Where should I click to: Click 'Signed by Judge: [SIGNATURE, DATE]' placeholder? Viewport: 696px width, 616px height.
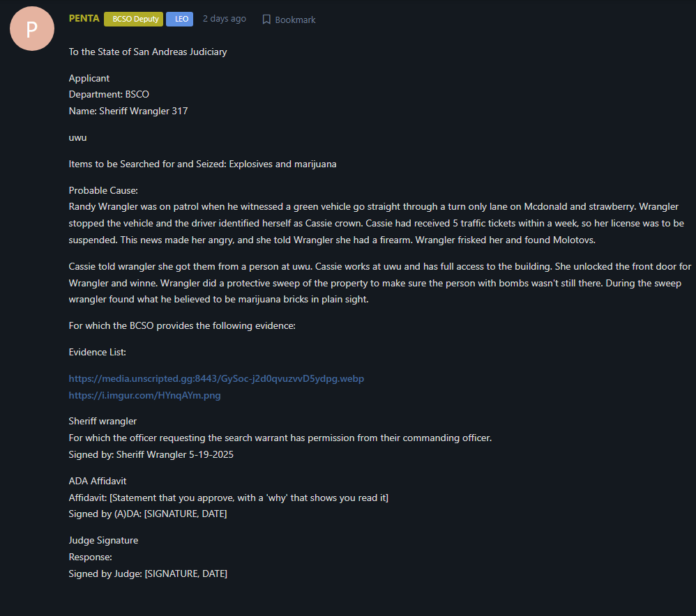pos(148,574)
